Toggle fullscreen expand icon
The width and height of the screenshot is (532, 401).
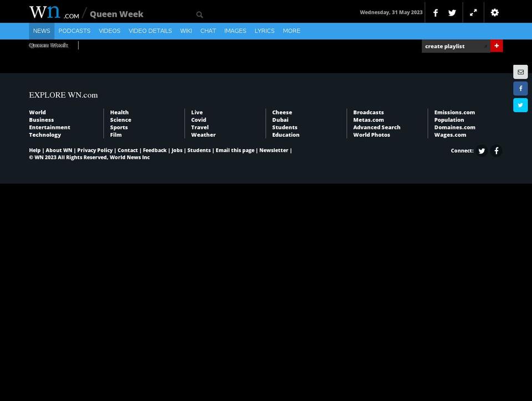coord(473,13)
